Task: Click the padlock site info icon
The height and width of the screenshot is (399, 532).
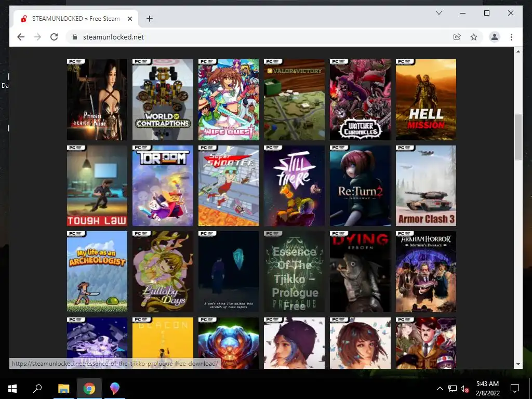Action: point(75,37)
